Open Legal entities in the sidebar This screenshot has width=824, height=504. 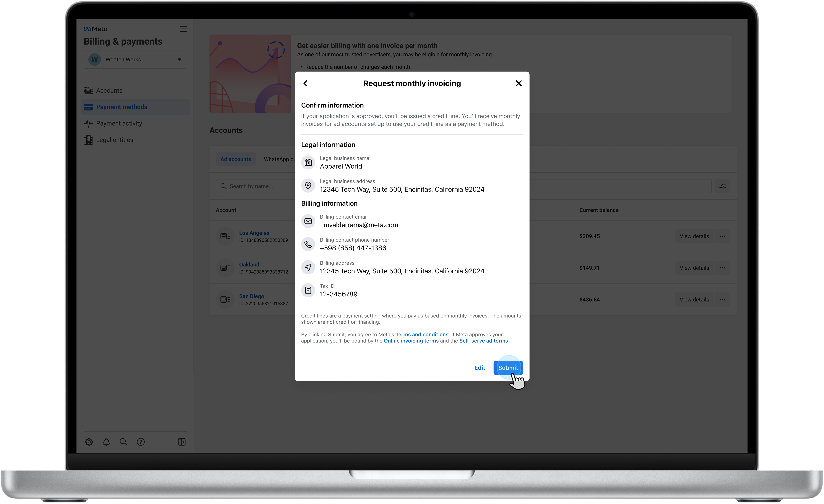pos(136,140)
